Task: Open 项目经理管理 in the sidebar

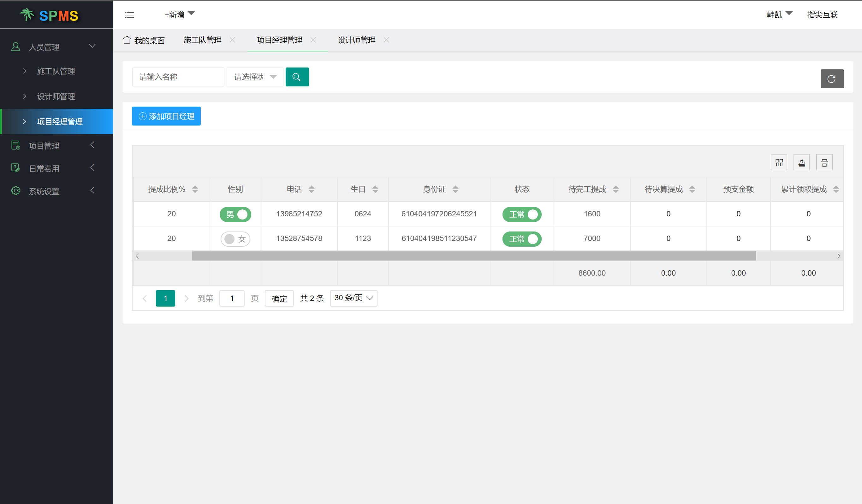Action: point(56,121)
